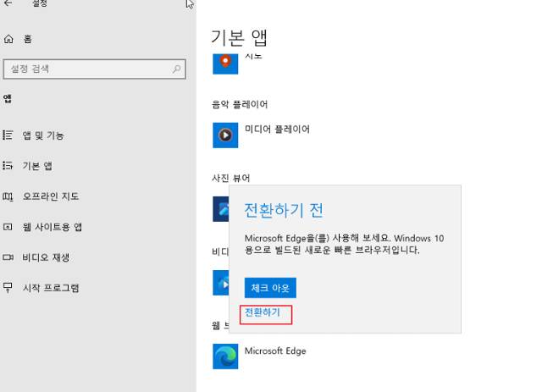Screen dimensions: 542x392
Task: Open 오프라인 지도 in sidebar
Action: tap(51, 196)
